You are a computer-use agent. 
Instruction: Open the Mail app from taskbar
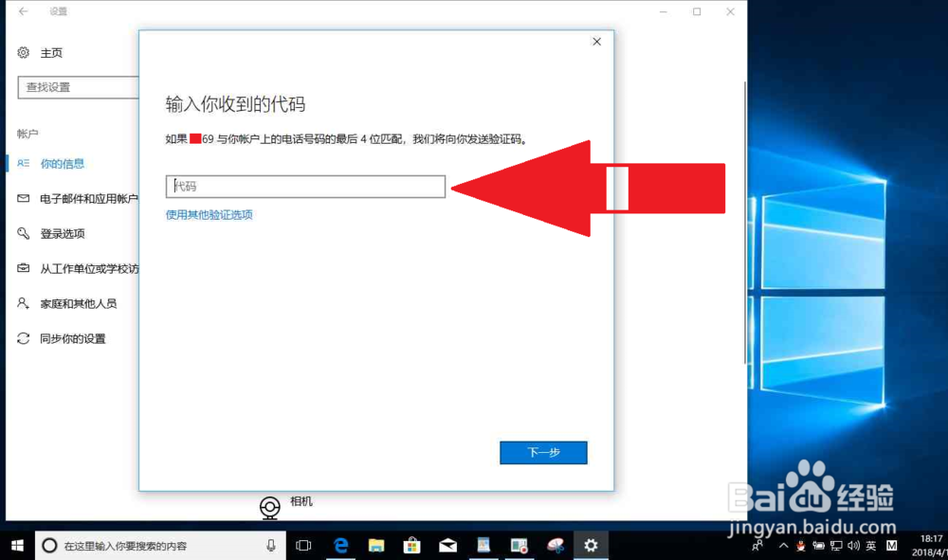click(447, 545)
